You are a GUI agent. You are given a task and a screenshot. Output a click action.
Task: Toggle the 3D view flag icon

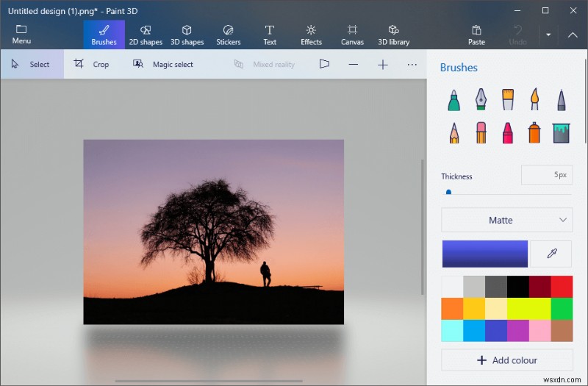(x=324, y=64)
